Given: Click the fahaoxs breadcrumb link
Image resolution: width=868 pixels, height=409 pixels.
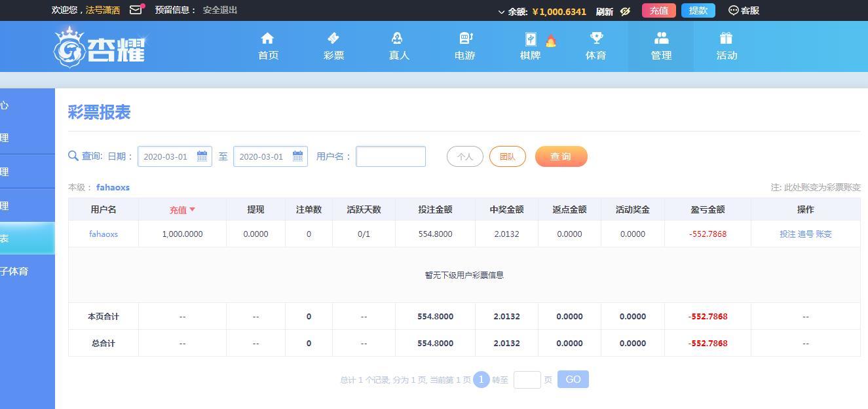Looking at the screenshot, I should [x=113, y=187].
